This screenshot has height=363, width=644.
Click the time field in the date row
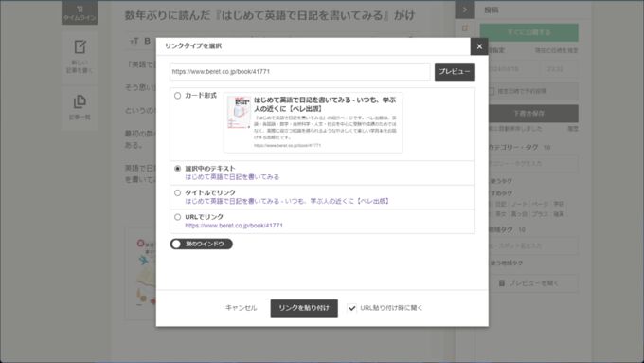[560, 69]
